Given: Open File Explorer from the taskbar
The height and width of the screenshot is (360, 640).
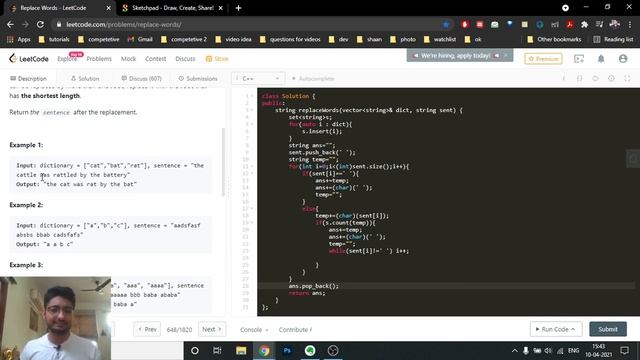Looking at the screenshot, I should pos(241,351).
